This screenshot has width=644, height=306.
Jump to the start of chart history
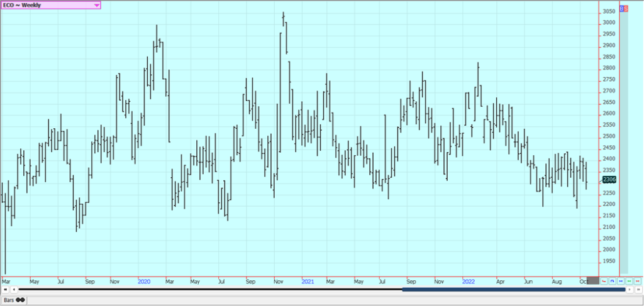5,290
